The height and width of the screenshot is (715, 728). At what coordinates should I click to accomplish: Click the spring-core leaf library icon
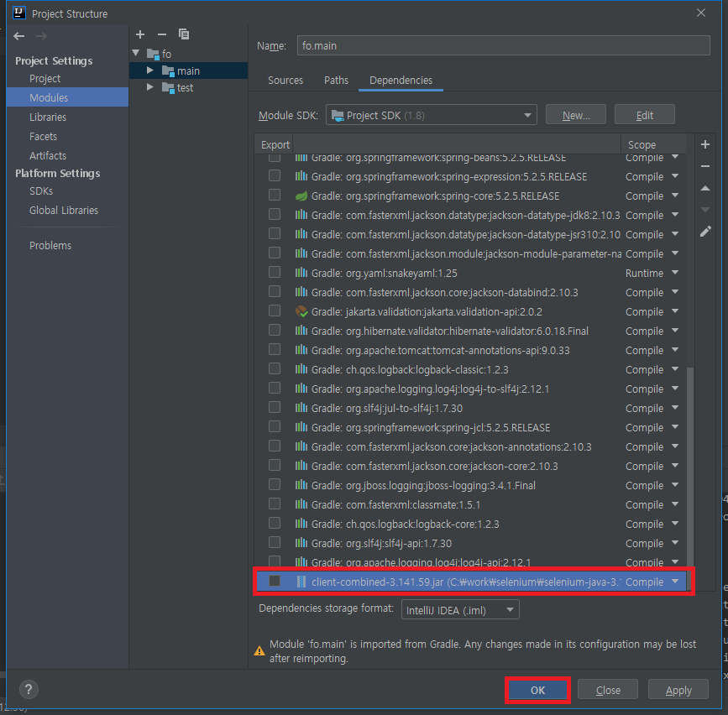pos(301,196)
